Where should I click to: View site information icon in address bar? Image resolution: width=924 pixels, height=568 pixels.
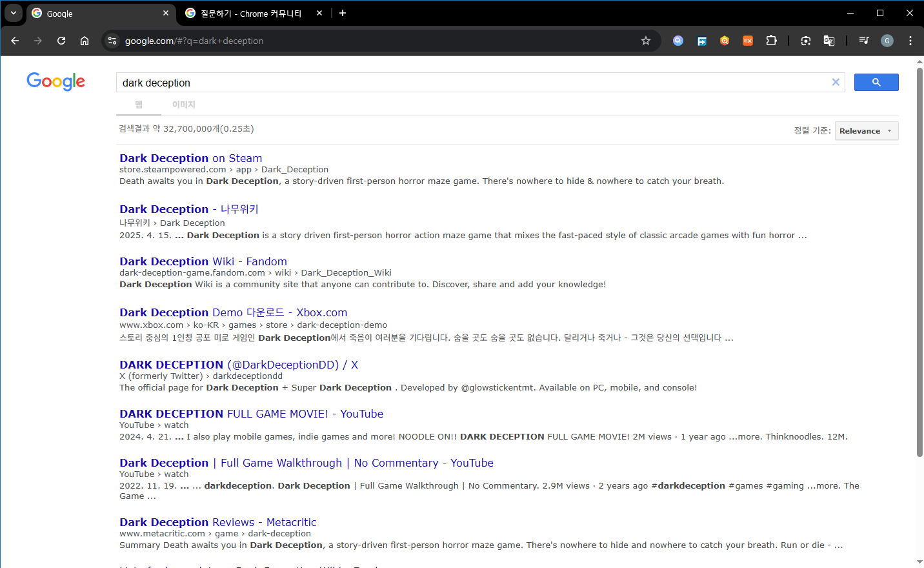112,41
